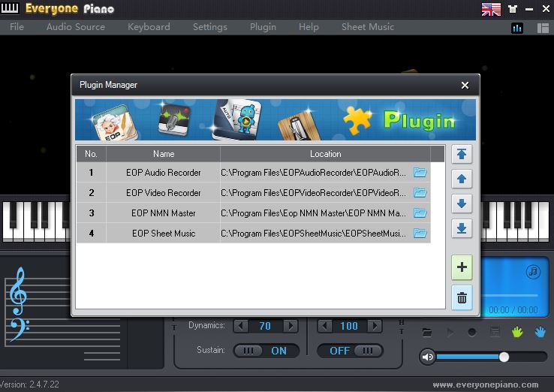The width and height of the screenshot is (554, 392).
Task: Increase left Dynamics value 70
Action: pyautogui.click(x=291, y=326)
